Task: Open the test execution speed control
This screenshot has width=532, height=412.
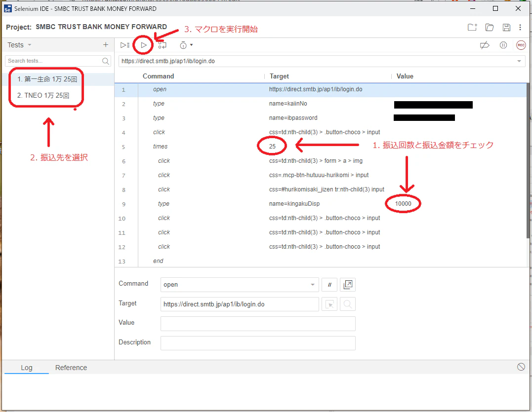Action: click(186, 45)
